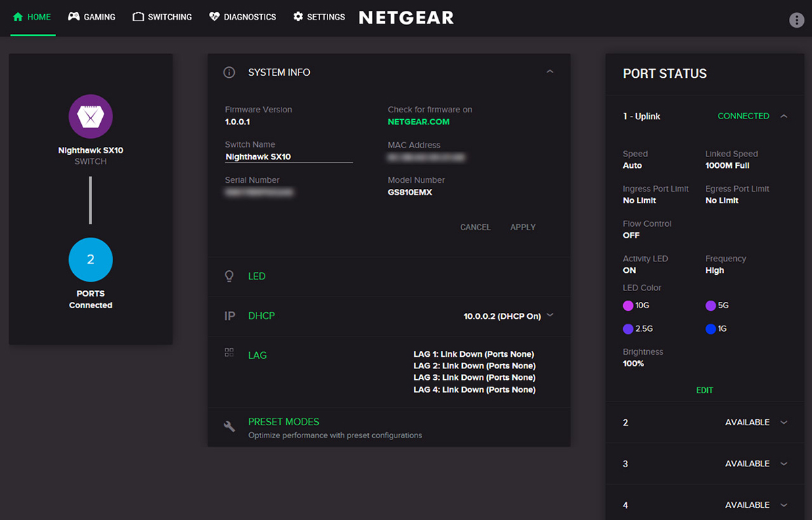Expand port 3 status details
This screenshot has width=812, height=520.
pos(784,464)
